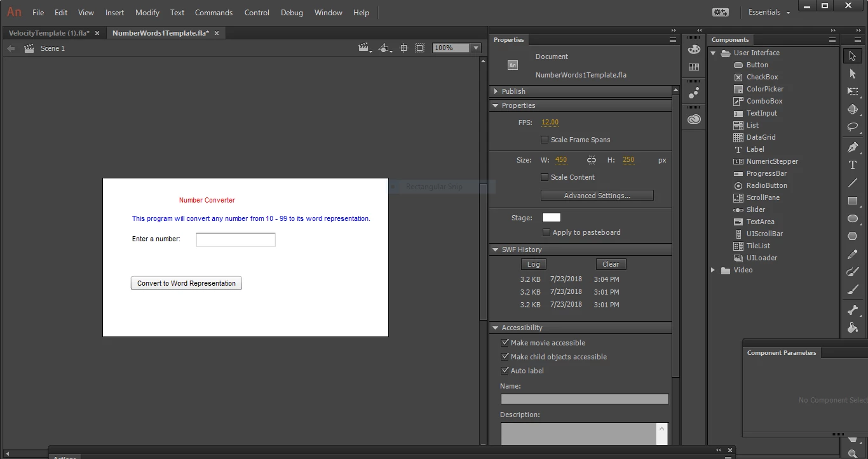The height and width of the screenshot is (459, 868).
Task: Activate the Bone tool
Action: [x=853, y=310]
